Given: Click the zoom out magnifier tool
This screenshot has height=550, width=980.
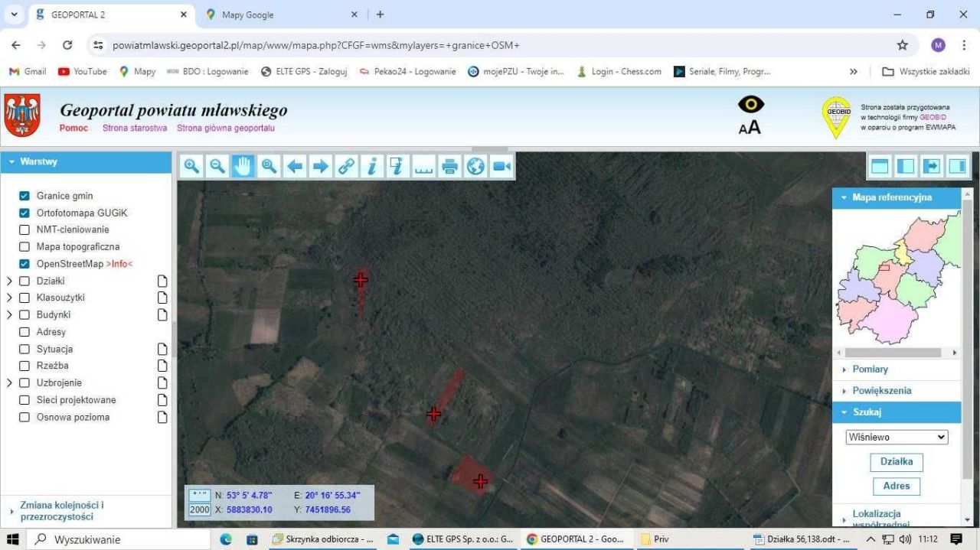Looking at the screenshot, I should tap(217, 166).
